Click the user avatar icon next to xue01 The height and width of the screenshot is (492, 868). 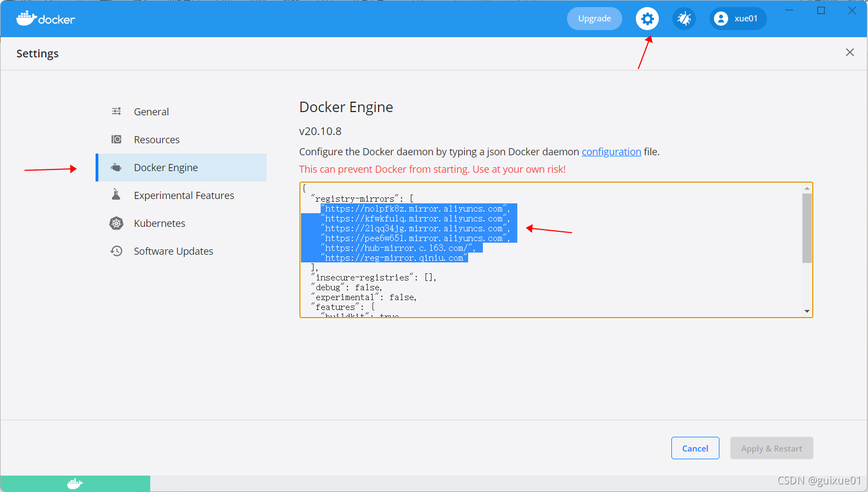click(721, 19)
